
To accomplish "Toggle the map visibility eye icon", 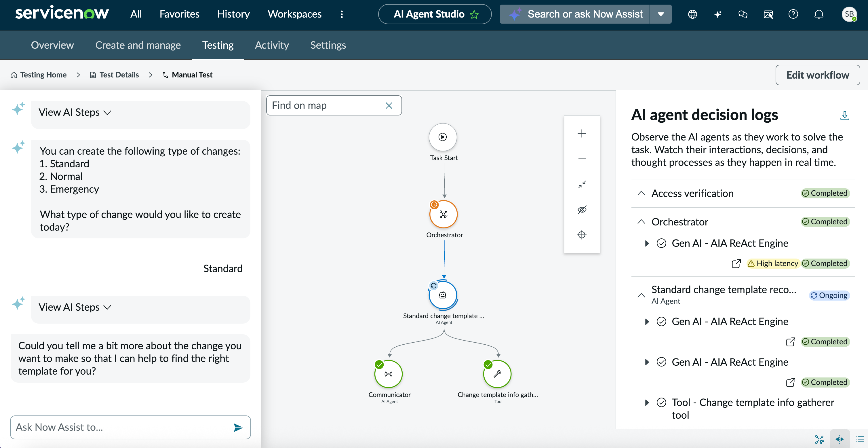I will (582, 209).
